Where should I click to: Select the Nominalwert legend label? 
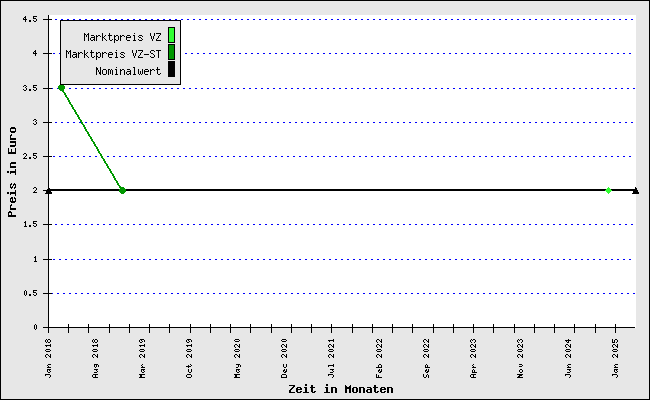tap(128, 71)
